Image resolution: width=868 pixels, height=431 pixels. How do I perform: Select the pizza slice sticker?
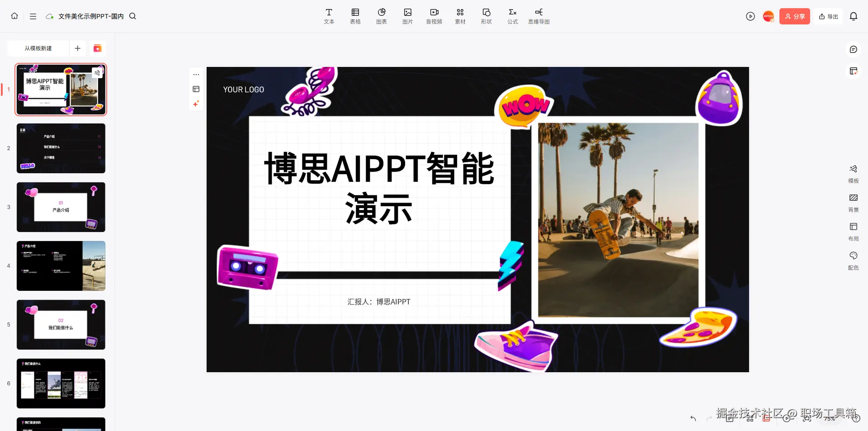click(x=698, y=327)
